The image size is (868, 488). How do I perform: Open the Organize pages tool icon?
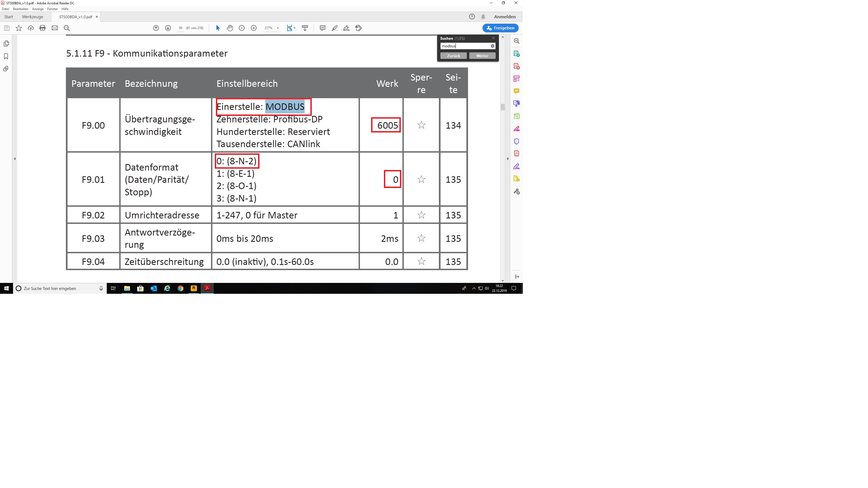point(516,116)
